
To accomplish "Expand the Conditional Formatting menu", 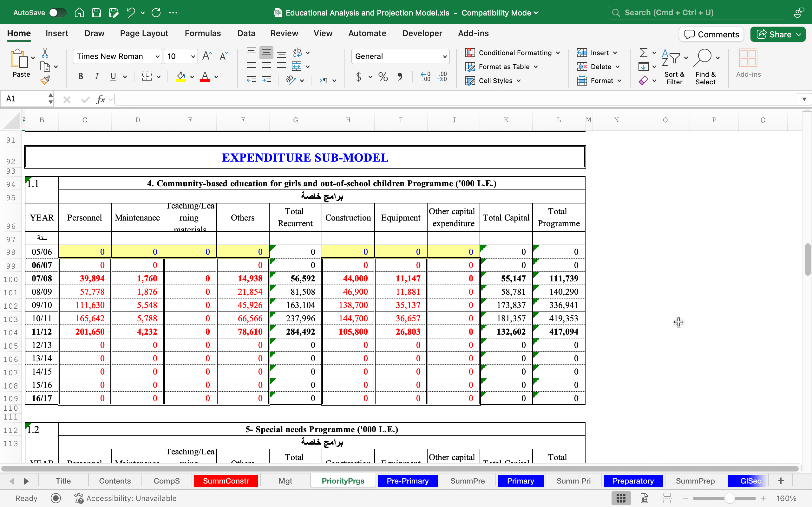I will tap(514, 53).
